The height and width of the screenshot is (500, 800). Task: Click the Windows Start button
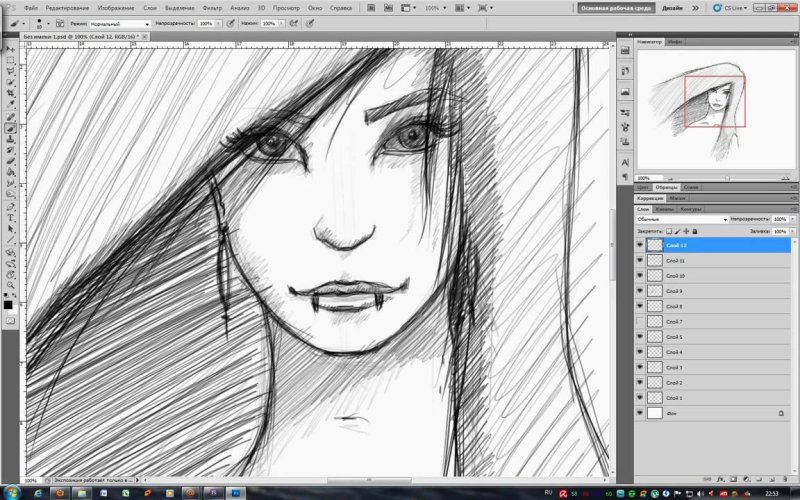[12, 492]
